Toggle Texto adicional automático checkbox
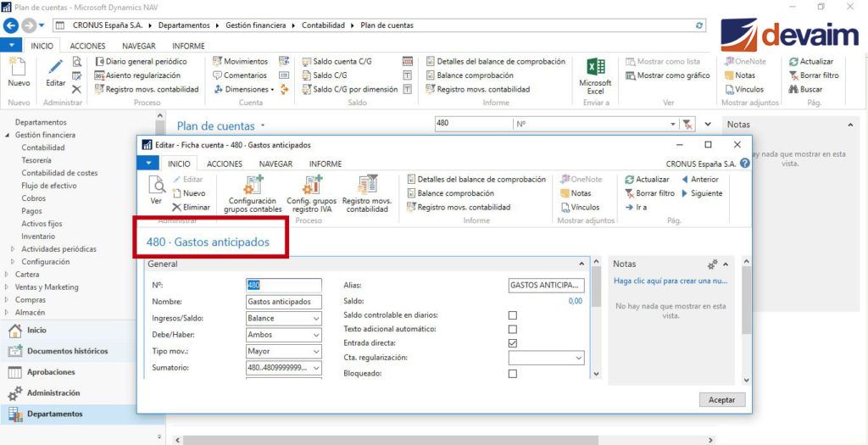This screenshot has height=445, width=868. click(x=513, y=330)
